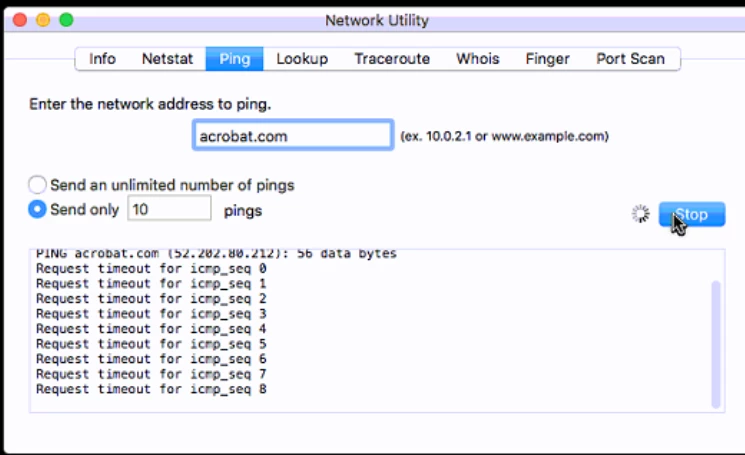Open the Netstat tab
The height and width of the screenshot is (455, 745).
coord(167,59)
